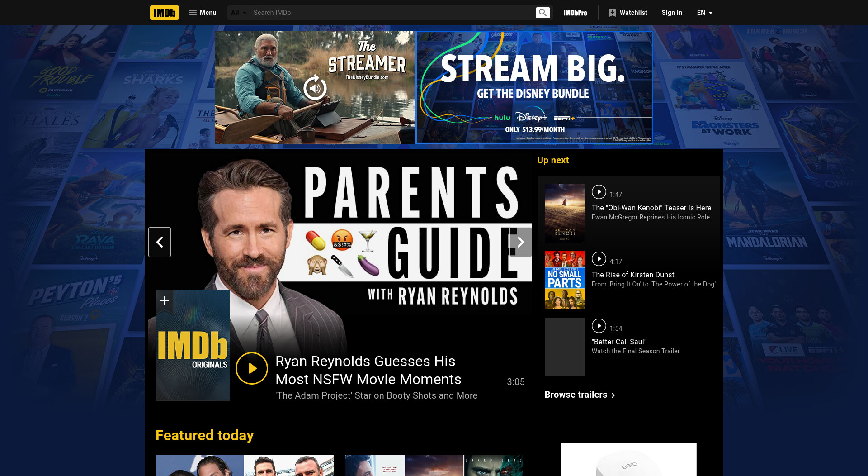Click the Browse trailers chevron arrow

pos(613,395)
